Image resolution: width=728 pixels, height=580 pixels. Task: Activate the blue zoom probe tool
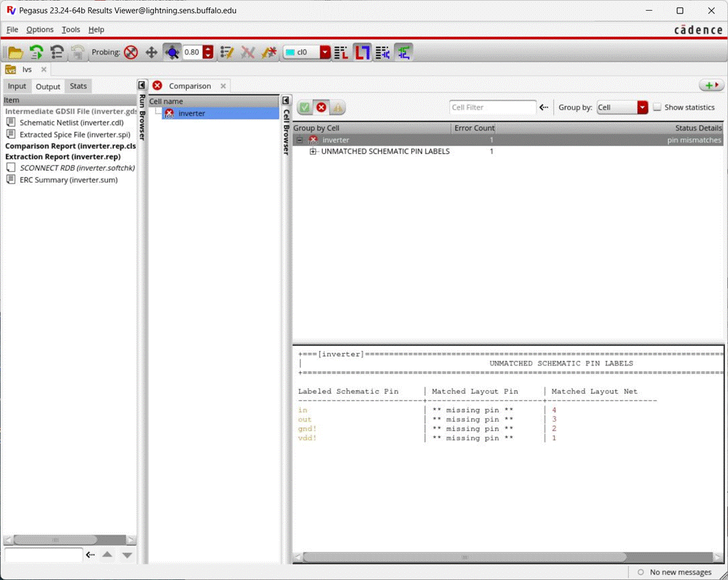(172, 52)
